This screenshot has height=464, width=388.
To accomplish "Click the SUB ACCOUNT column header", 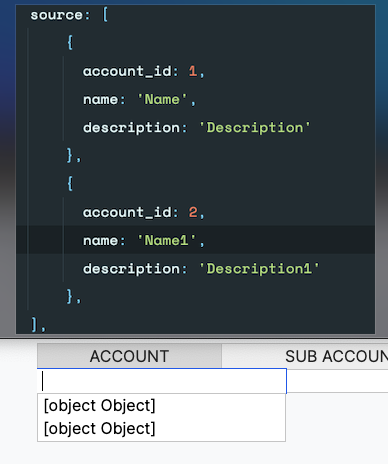I will point(305,356).
